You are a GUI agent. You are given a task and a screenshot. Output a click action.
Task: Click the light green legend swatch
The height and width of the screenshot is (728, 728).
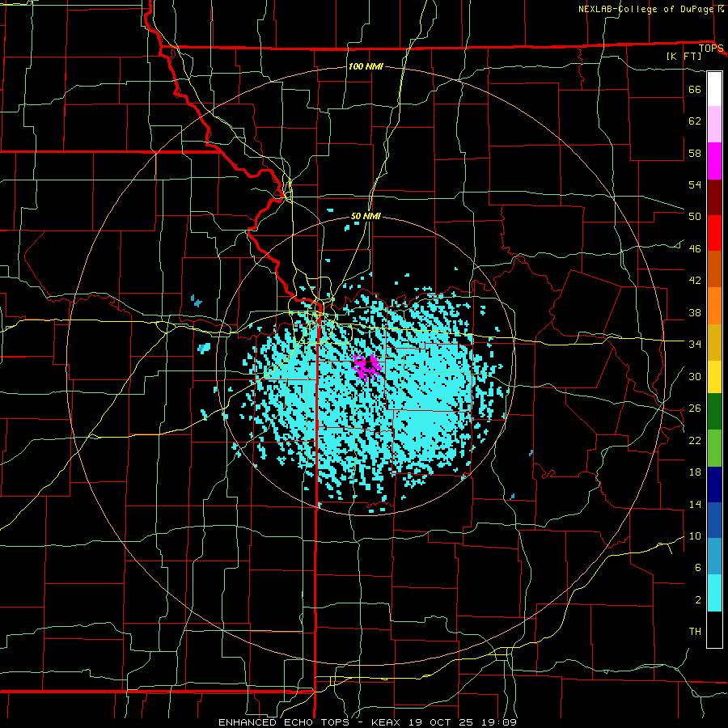[x=714, y=448]
